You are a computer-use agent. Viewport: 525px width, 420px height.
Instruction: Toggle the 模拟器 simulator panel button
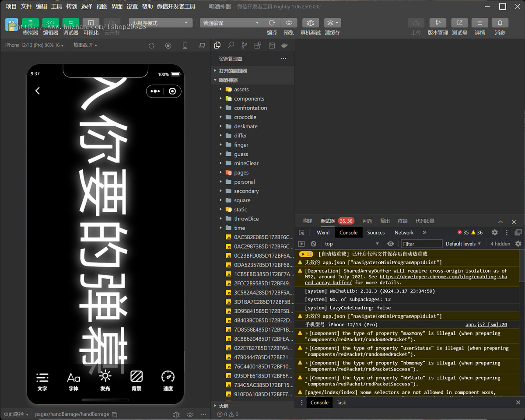[30, 23]
